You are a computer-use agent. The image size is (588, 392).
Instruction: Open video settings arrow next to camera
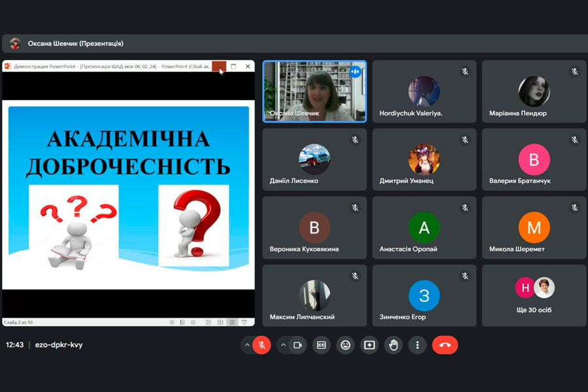pyautogui.click(x=284, y=345)
